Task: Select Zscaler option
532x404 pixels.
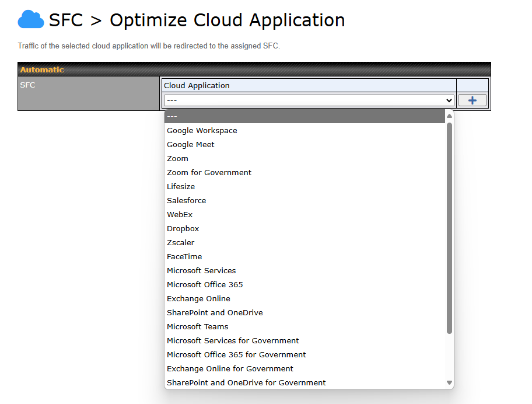Action: click(304, 243)
